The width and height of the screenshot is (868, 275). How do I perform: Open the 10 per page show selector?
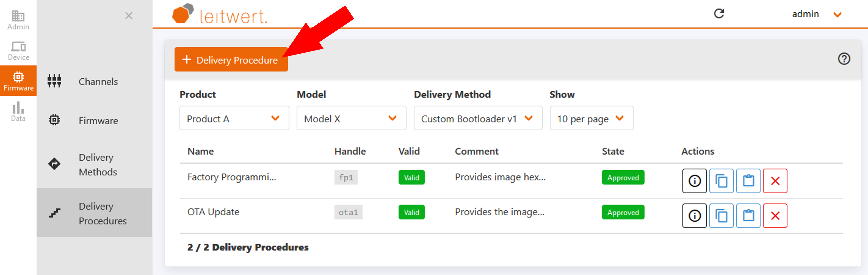tap(591, 118)
